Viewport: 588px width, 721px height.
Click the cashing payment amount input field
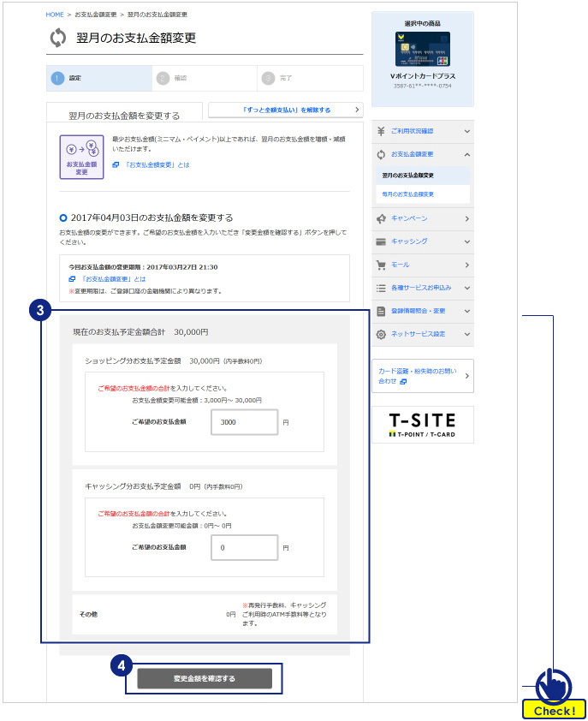tap(244, 547)
